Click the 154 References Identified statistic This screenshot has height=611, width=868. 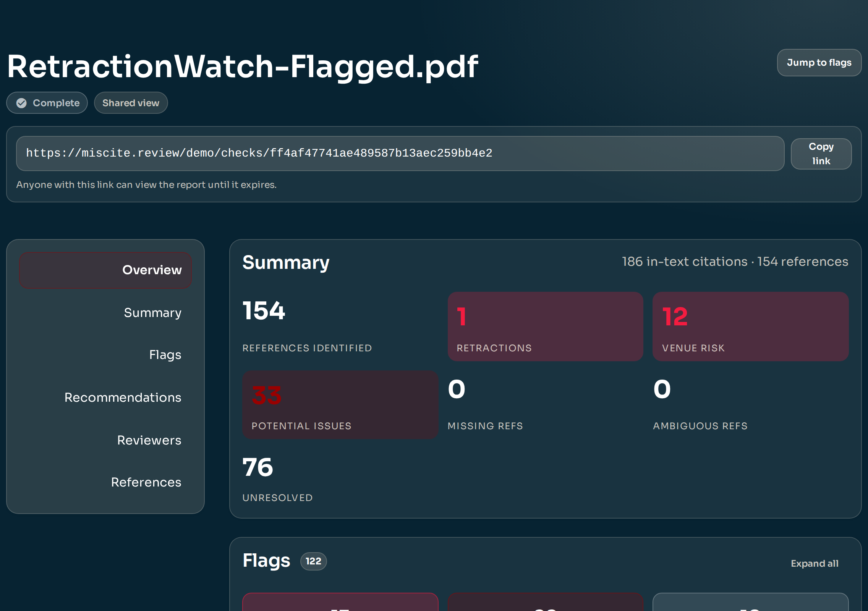(264, 311)
